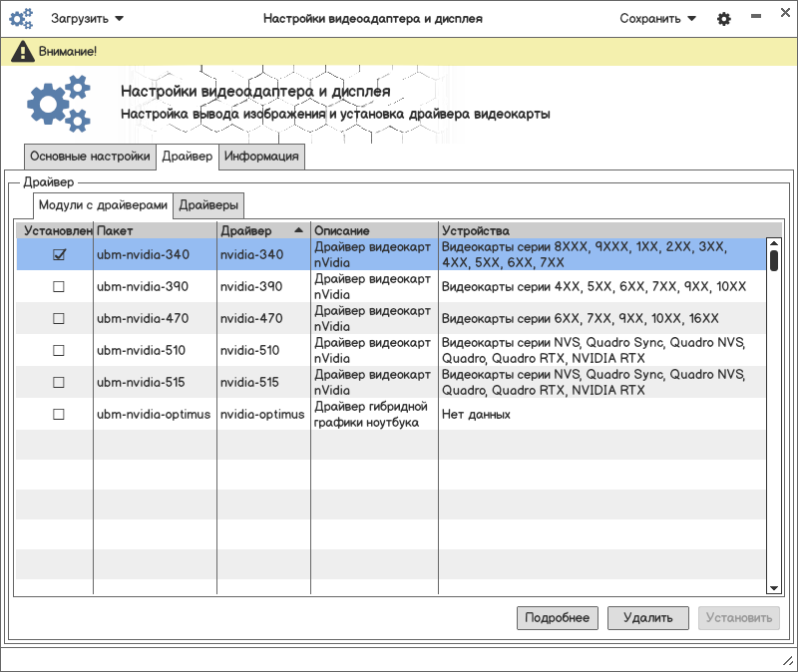Click the scroll down arrow in driver list
This screenshot has width=798, height=672.
click(x=773, y=588)
